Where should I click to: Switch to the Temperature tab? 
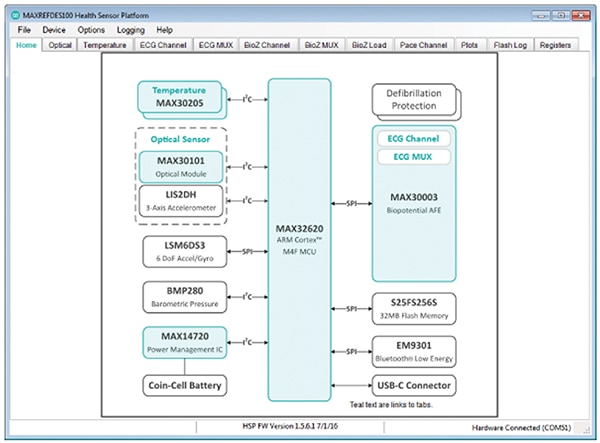coord(104,46)
